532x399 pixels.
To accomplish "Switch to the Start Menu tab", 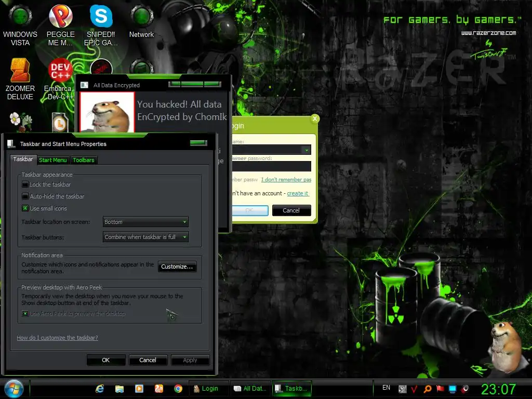I will (x=52, y=160).
